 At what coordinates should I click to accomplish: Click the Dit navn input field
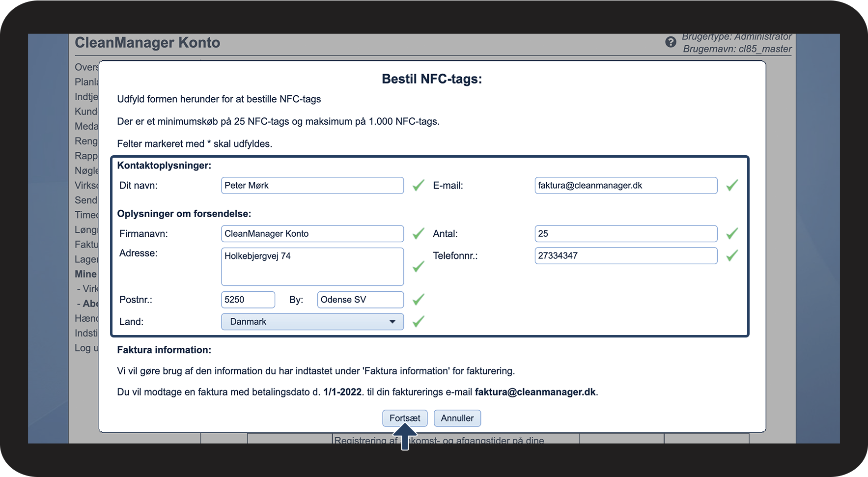click(312, 185)
